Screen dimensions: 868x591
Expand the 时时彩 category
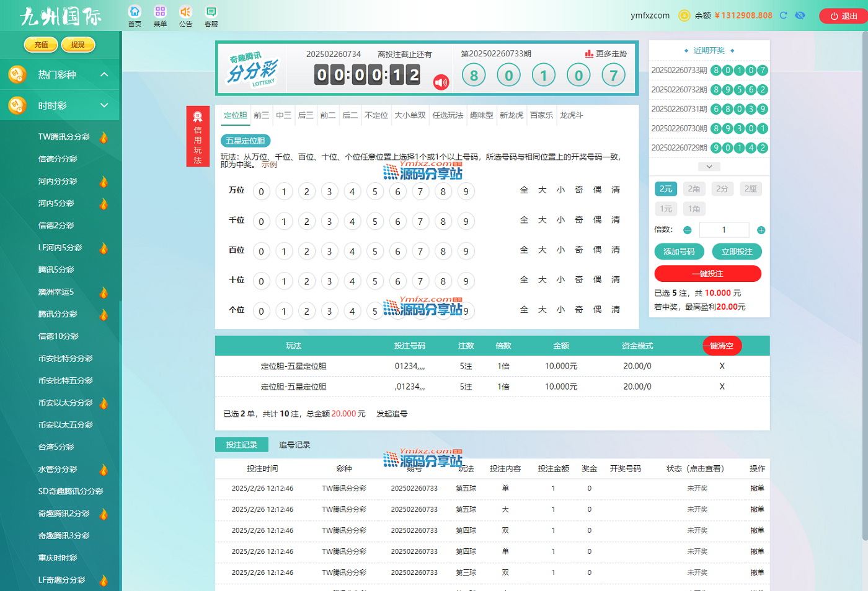point(104,105)
